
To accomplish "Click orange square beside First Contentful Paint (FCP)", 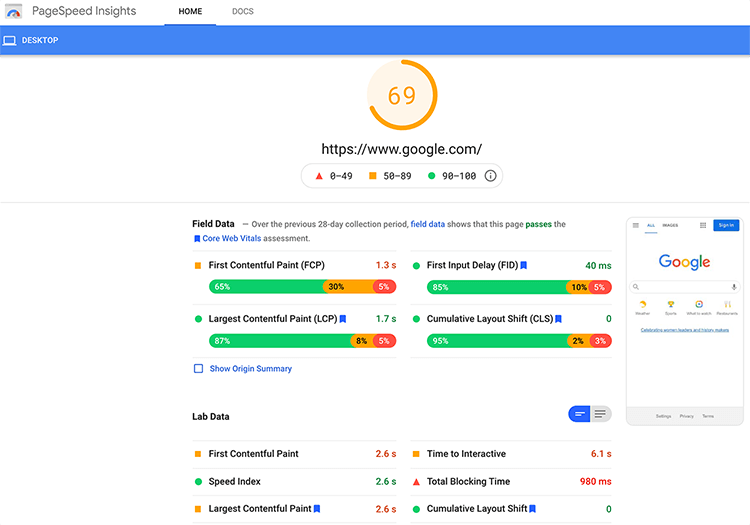I will coord(198,265).
